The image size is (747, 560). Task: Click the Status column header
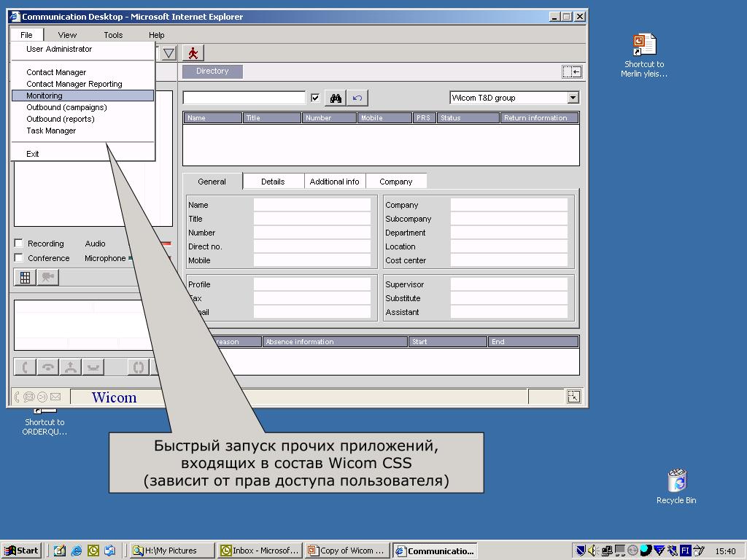click(x=468, y=117)
